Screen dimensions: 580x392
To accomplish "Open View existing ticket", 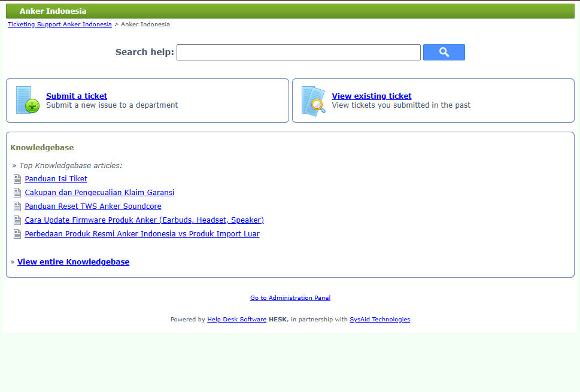I will pos(371,96).
